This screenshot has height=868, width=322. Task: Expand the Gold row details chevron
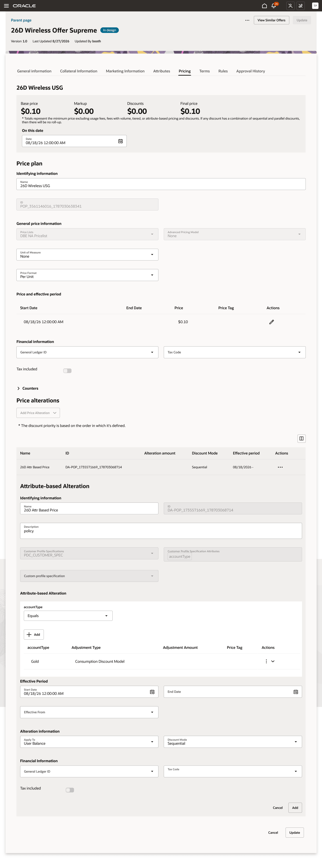273,661
